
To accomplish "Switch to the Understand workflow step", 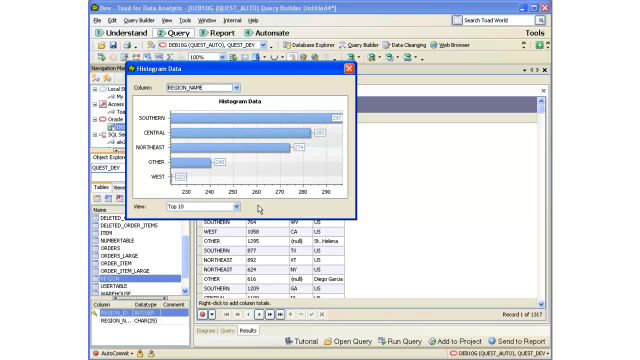I will pyautogui.click(x=121, y=33).
